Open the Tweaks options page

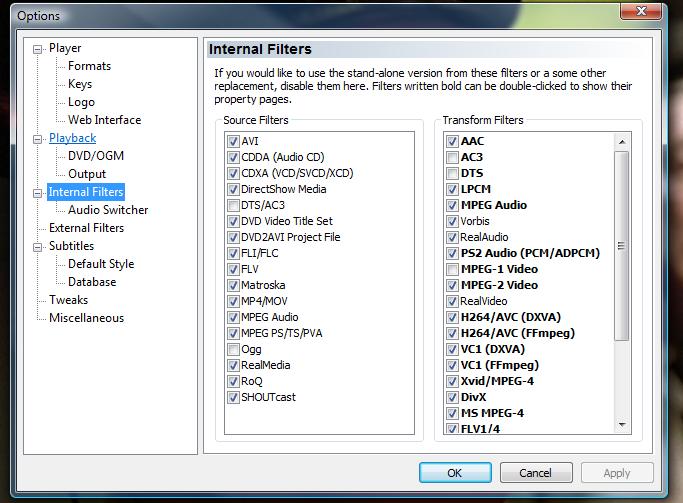(x=68, y=300)
